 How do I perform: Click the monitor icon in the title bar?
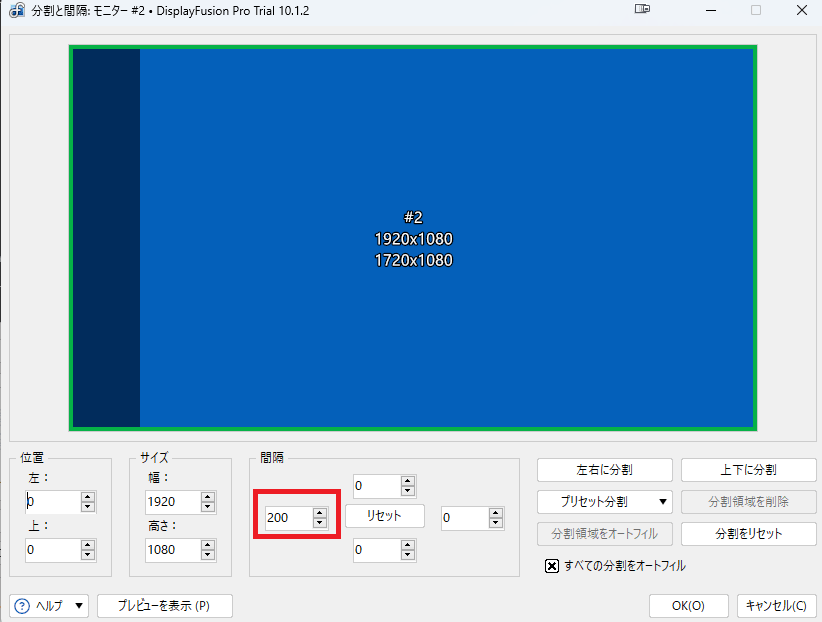[x=642, y=9]
